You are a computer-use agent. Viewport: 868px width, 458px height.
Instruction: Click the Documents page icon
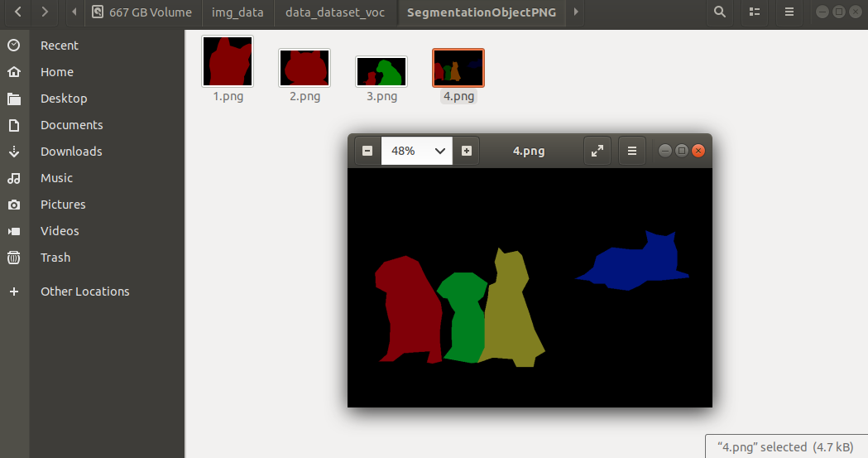[14, 125]
